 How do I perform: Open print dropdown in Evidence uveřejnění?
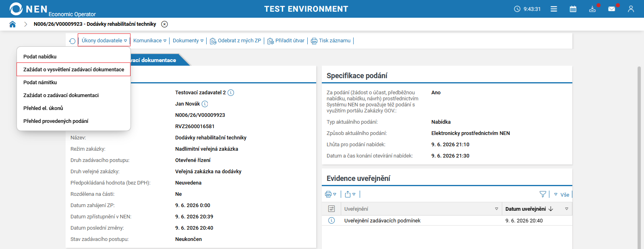[x=331, y=194]
